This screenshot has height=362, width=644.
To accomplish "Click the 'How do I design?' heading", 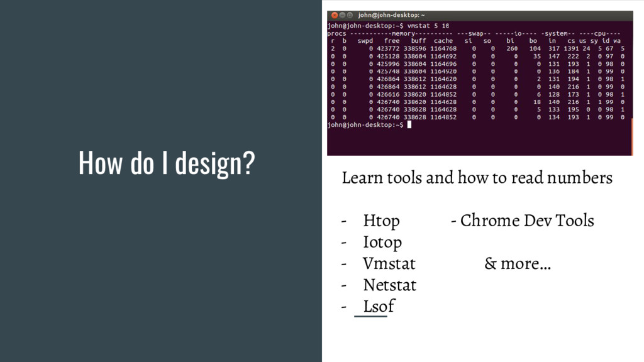I will [x=167, y=163].
